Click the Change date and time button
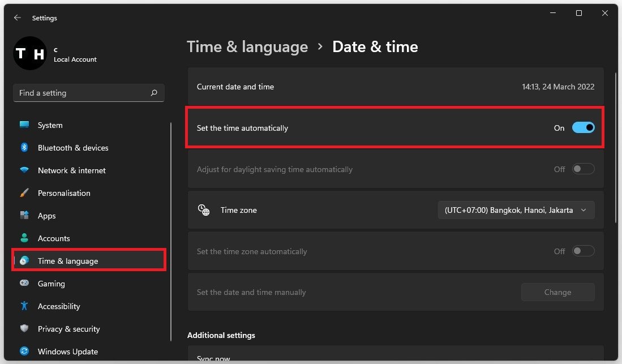Screen dimensions: 622x364 coord(557,292)
